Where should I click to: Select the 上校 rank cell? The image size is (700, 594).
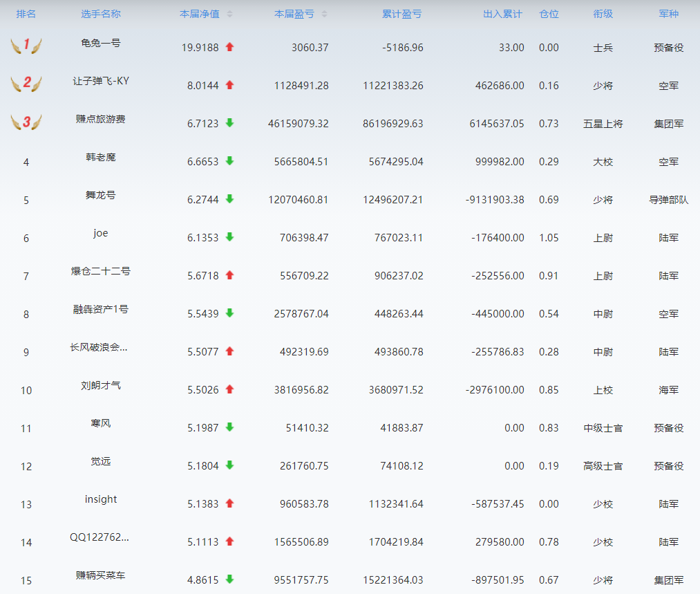coord(603,390)
